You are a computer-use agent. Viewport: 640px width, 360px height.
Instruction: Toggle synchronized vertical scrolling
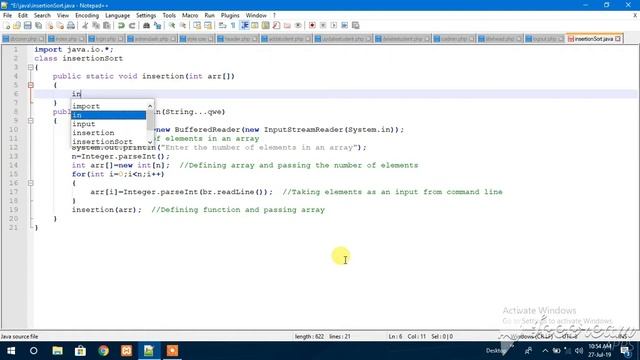(197, 25)
